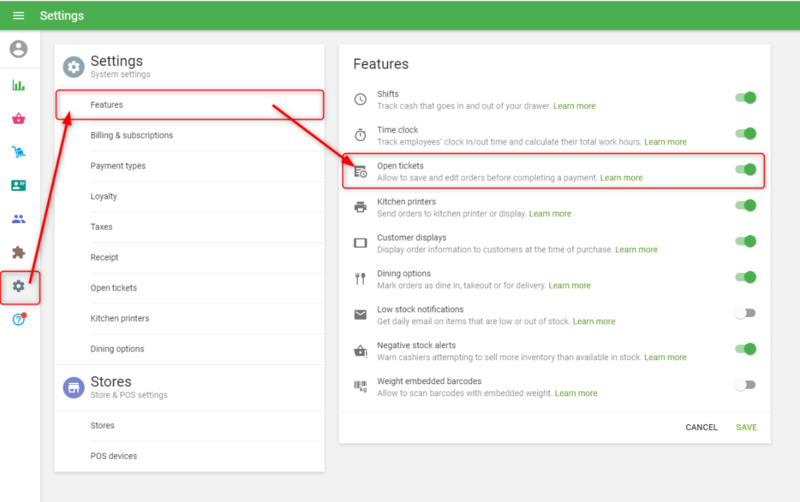
Task: Open Payment types settings
Action: coord(118,166)
